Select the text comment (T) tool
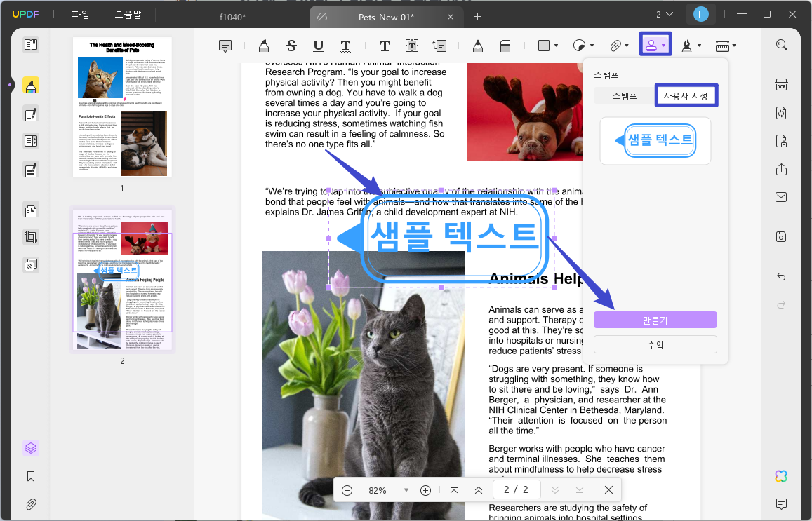Viewport: 812px width, 521px height. (x=385, y=46)
